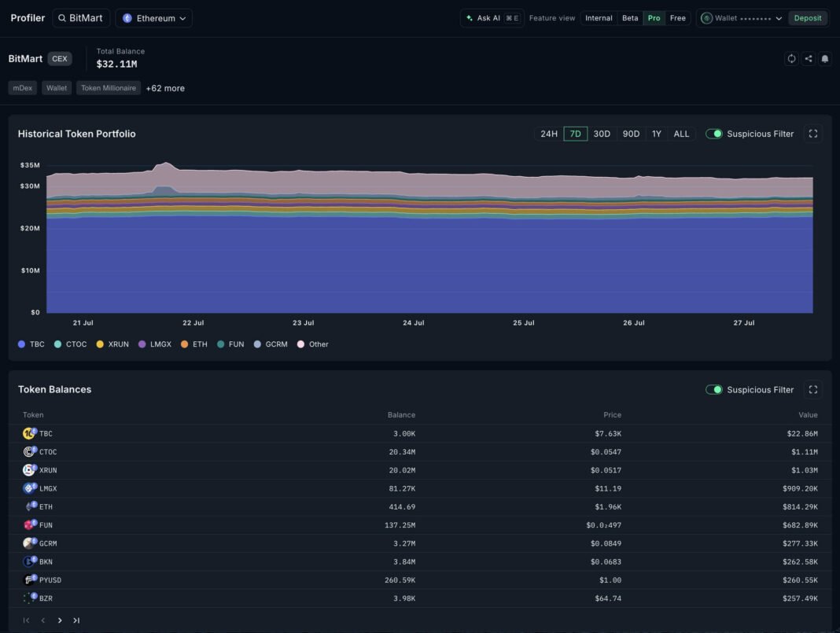Screen dimensions: 840x633
Task: Open the Ethereum network dropdown
Action: coord(153,18)
